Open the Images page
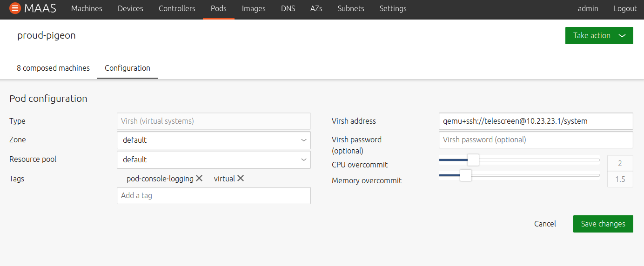Image resolution: width=644 pixels, height=266 pixels. click(254, 8)
